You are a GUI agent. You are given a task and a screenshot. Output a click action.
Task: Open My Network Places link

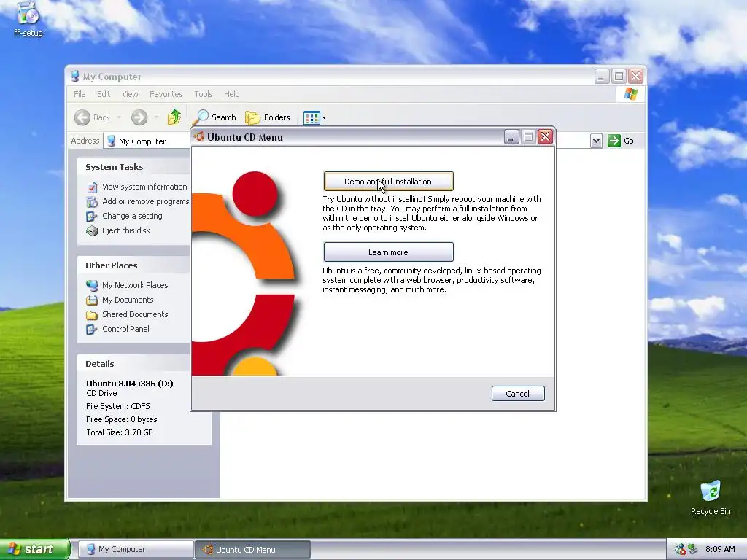(x=135, y=285)
